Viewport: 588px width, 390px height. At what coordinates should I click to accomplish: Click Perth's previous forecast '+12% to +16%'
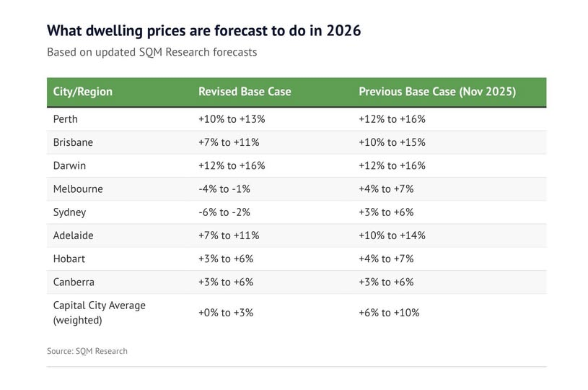tap(392, 119)
